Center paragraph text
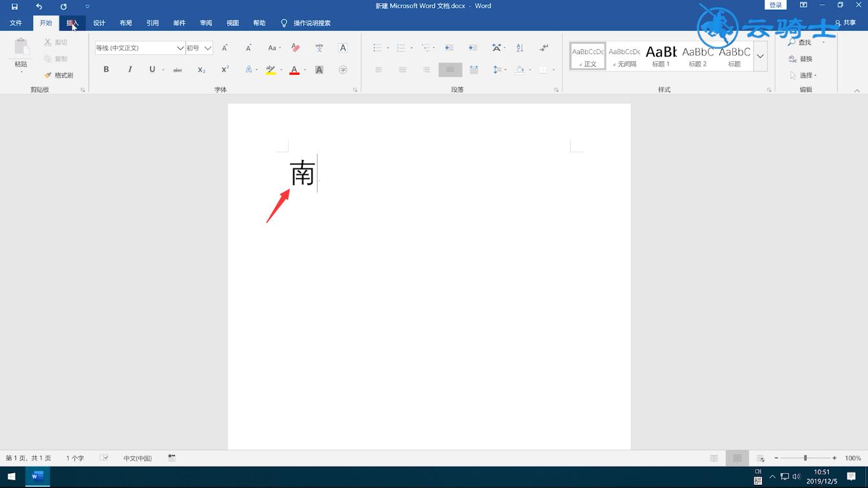 (x=402, y=70)
